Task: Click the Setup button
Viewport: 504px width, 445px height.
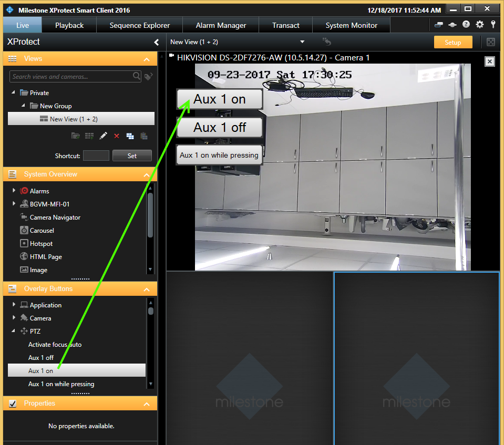Action: click(453, 43)
